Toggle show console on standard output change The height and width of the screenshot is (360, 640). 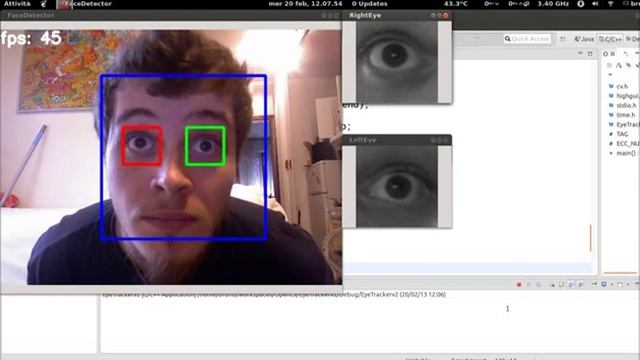tap(571, 284)
